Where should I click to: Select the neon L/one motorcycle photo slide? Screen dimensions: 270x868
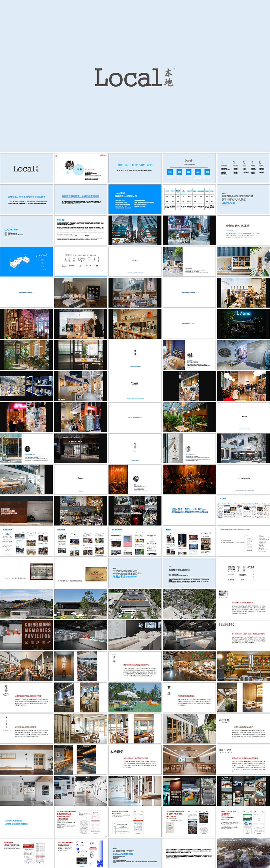pos(243,324)
